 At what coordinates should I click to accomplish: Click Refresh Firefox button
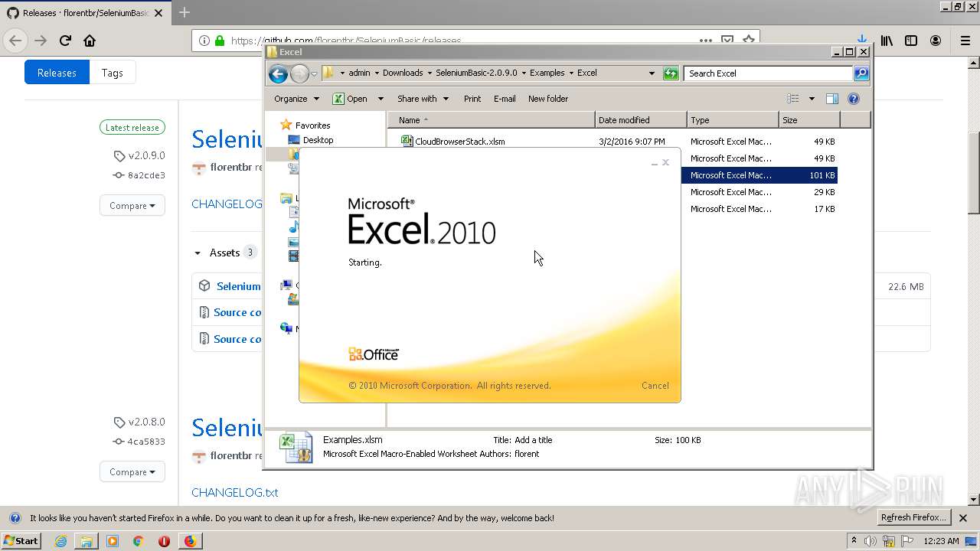click(x=913, y=517)
